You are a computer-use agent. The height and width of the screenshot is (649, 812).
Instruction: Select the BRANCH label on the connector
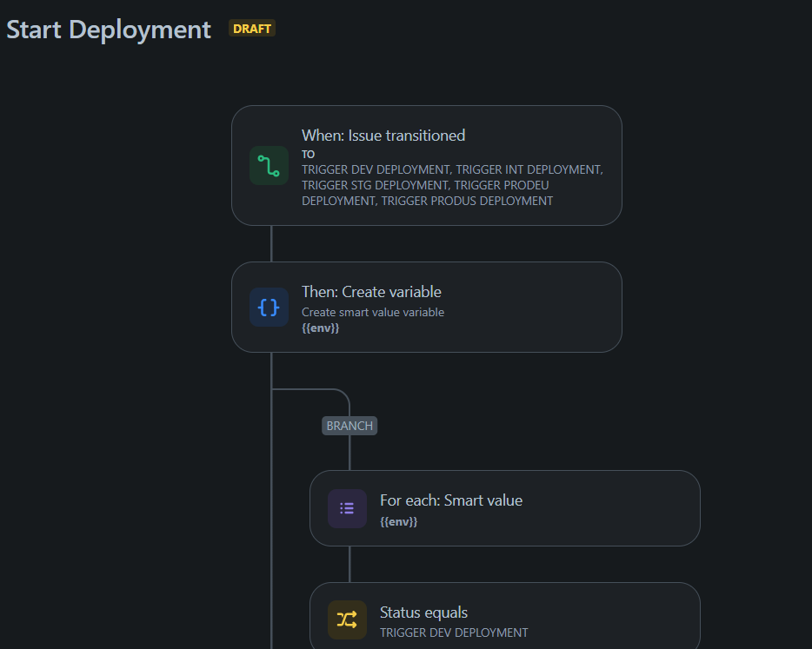pos(349,426)
